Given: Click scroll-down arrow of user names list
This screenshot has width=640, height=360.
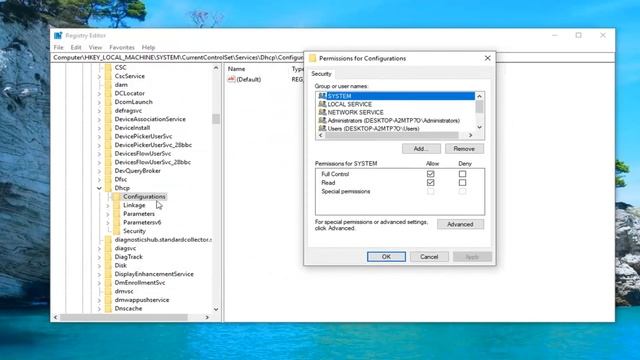Looking at the screenshot, I should [x=480, y=127].
